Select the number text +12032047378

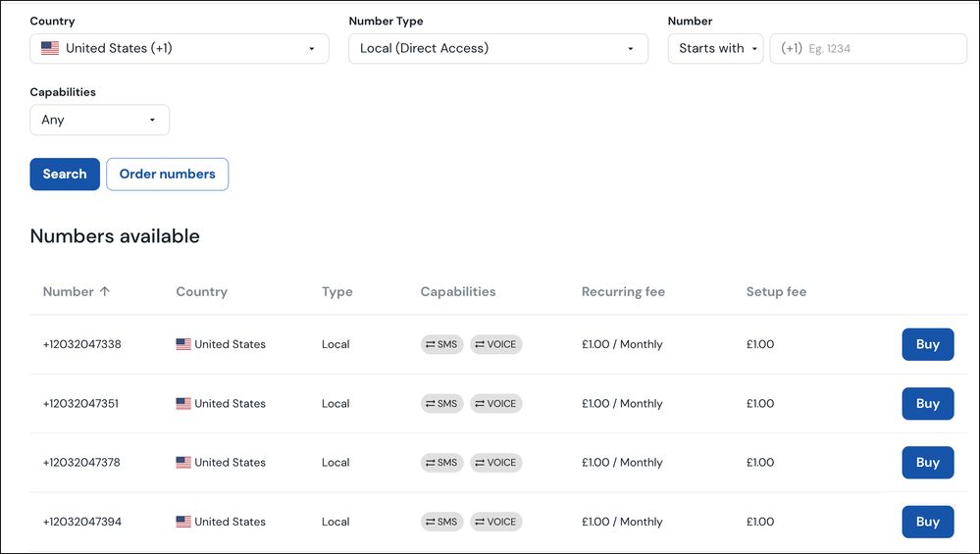81,462
